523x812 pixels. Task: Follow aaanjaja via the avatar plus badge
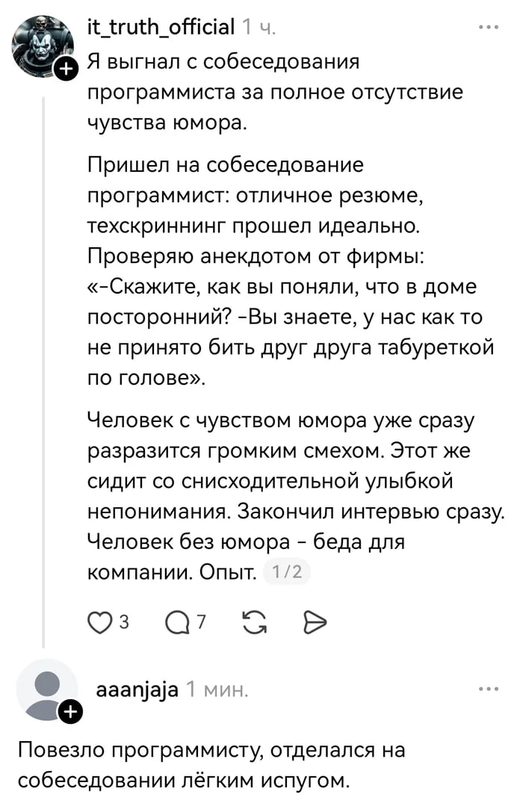coord(69,713)
